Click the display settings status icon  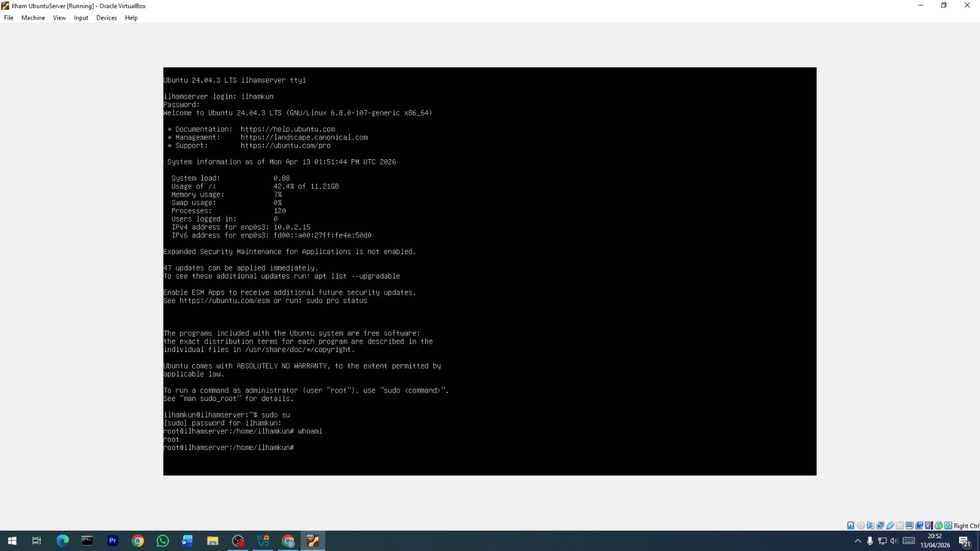[910, 525]
